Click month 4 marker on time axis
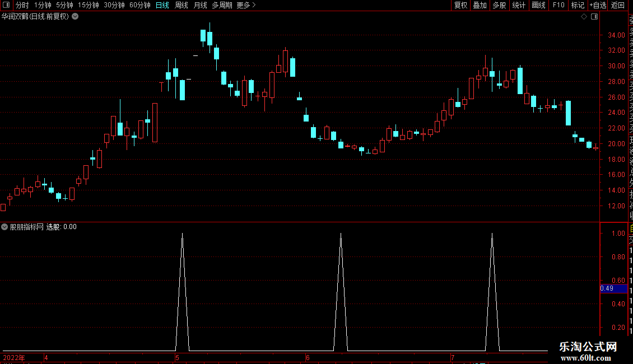633x364 pixels. click(46, 358)
